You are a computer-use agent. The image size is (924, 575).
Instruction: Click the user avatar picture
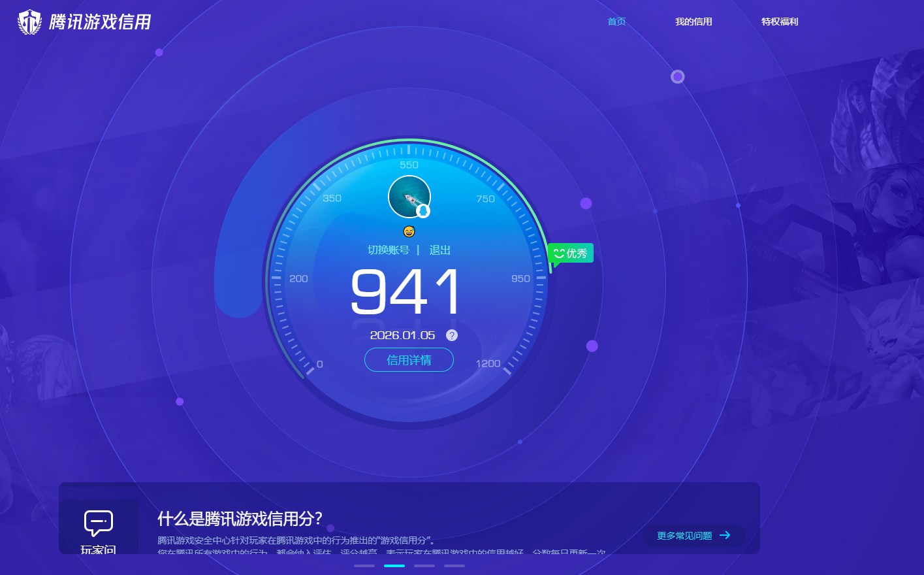pyautogui.click(x=409, y=197)
